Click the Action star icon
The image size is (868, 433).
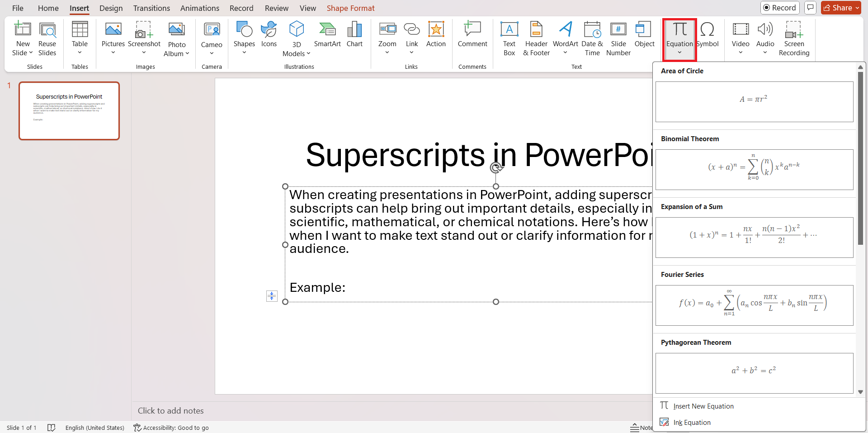coord(436,29)
